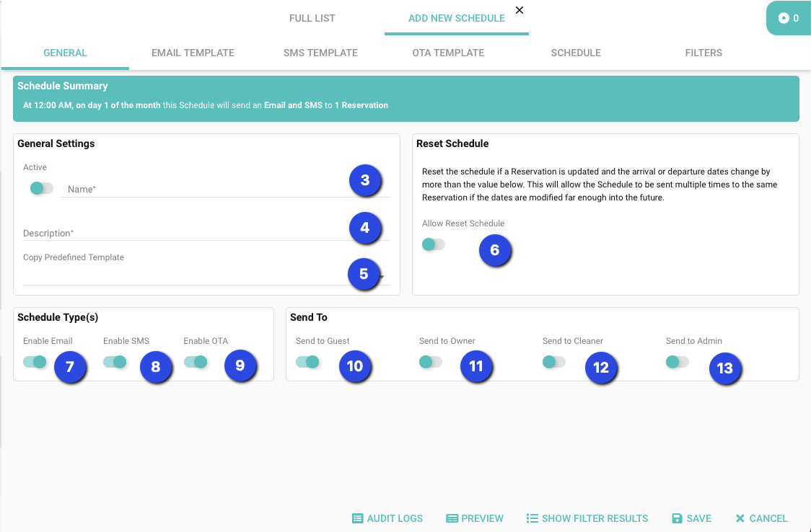
Task: Click the counter badge icon at top right
Action: click(x=784, y=18)
